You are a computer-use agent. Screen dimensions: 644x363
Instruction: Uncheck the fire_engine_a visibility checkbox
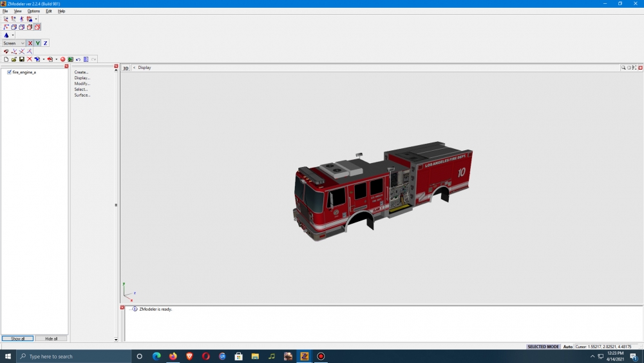(9, 72)
